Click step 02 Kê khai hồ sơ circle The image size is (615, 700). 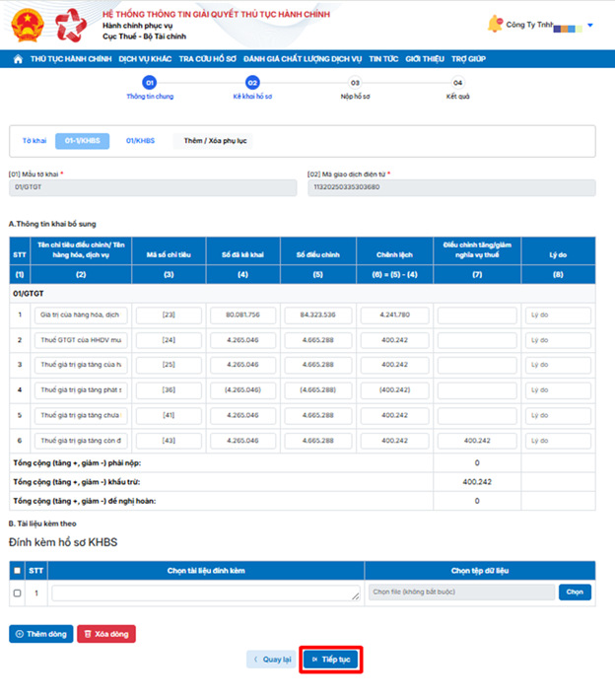252,84
